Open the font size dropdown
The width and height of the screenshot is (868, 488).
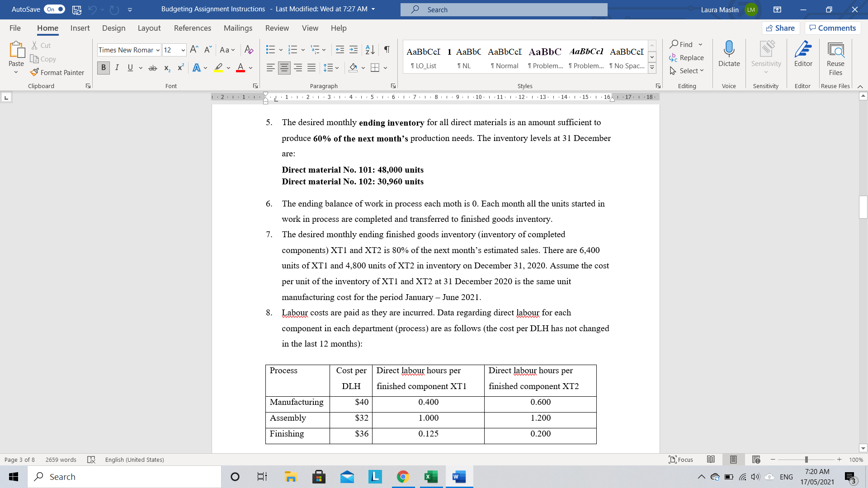(183, 50)
